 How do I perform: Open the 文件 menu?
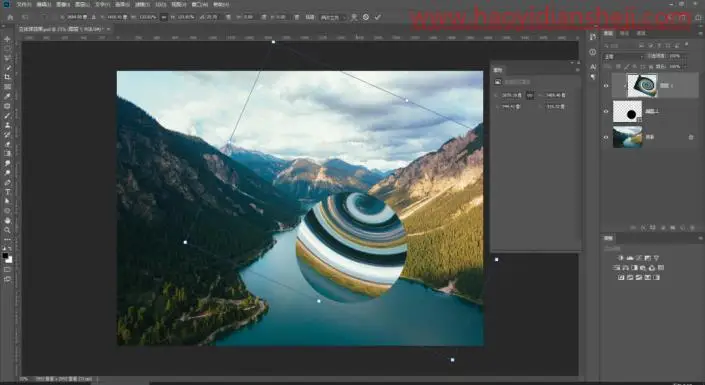[x=24, y=4]
